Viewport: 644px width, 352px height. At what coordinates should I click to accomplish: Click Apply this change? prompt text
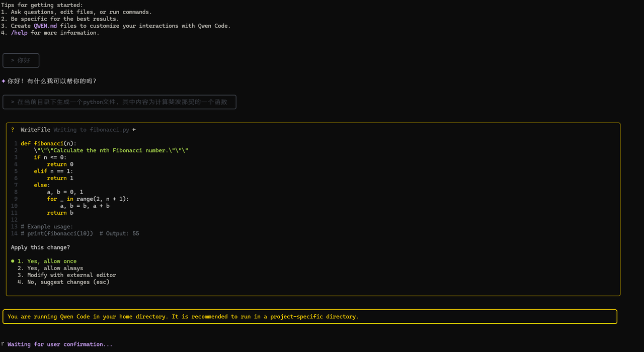[x=40, y=247]
